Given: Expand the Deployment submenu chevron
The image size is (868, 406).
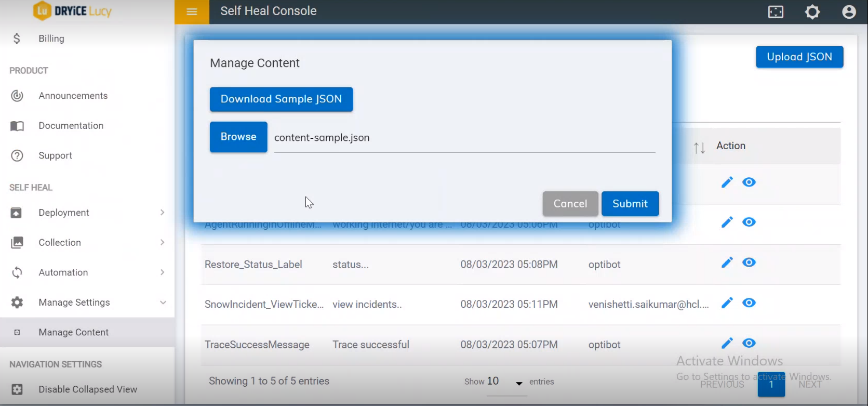Looking at the screenshot, I should (163, 213).
